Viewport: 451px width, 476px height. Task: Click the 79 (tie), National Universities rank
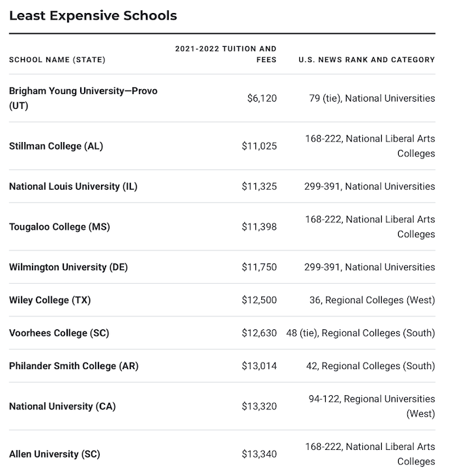tap(372, 98)
